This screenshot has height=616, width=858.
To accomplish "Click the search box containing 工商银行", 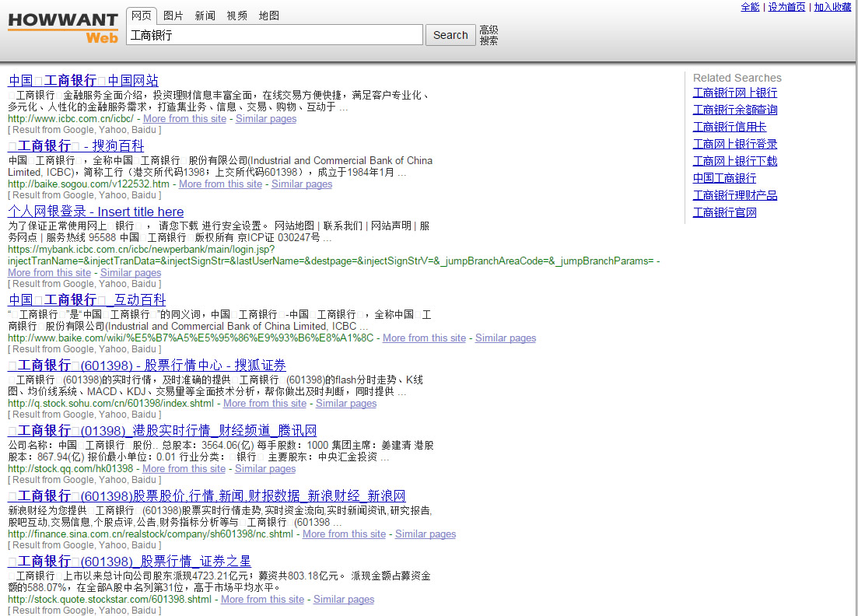I will tap(275, 35).
